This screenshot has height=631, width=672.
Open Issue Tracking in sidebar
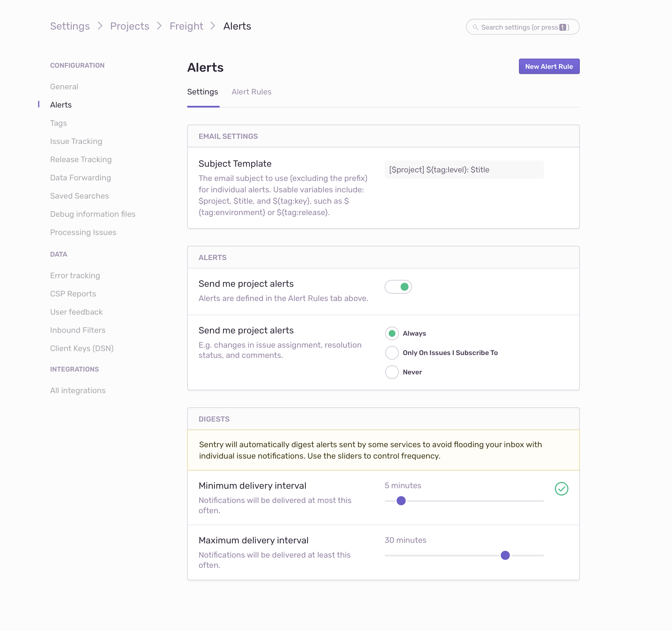pos(76,141)
